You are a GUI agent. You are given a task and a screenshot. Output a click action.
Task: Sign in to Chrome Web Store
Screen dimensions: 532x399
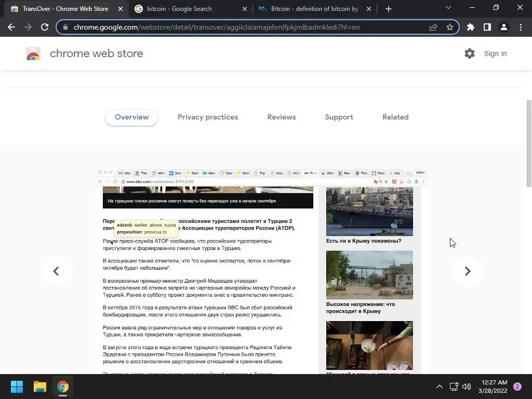pyautogui.click(x=495, y=54)
